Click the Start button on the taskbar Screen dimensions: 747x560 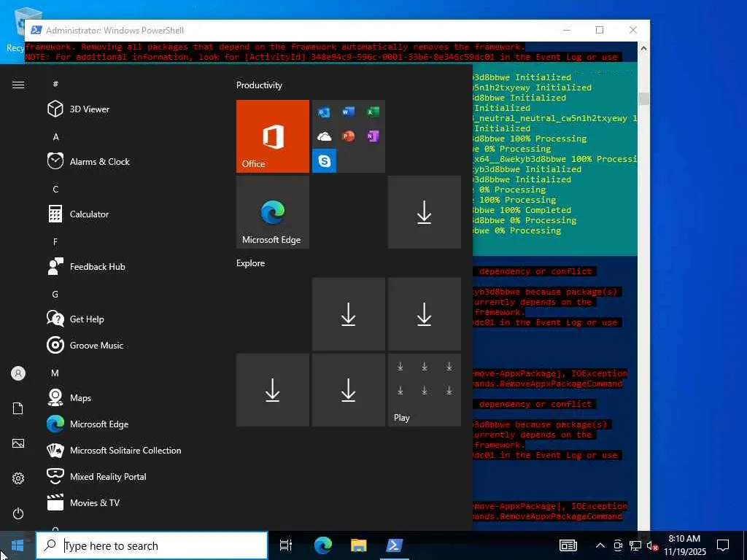[18, 545]
